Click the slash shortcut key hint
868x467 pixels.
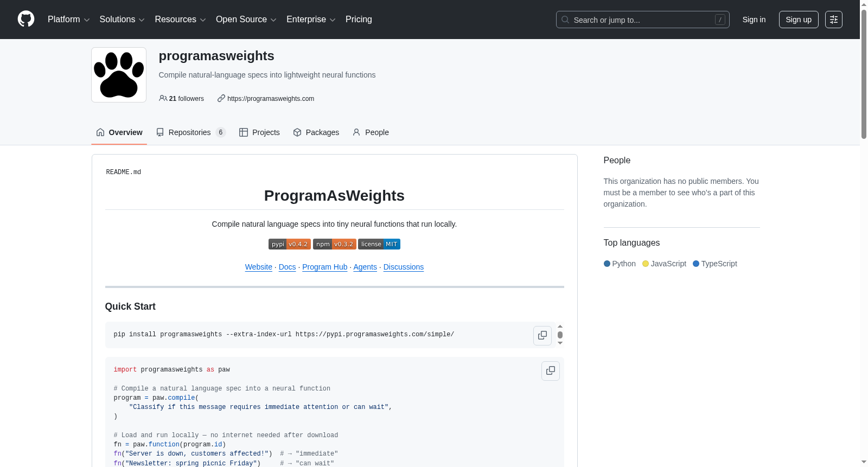720,20
